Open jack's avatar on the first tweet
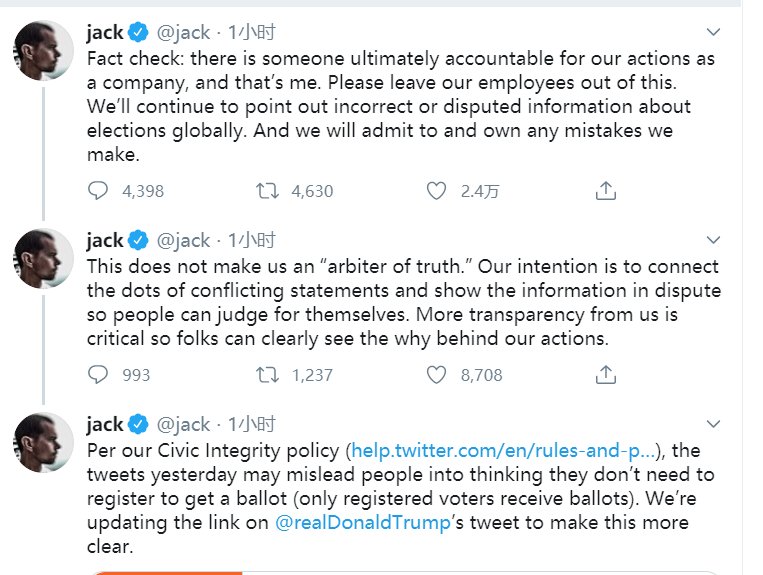 coord(43,50)
